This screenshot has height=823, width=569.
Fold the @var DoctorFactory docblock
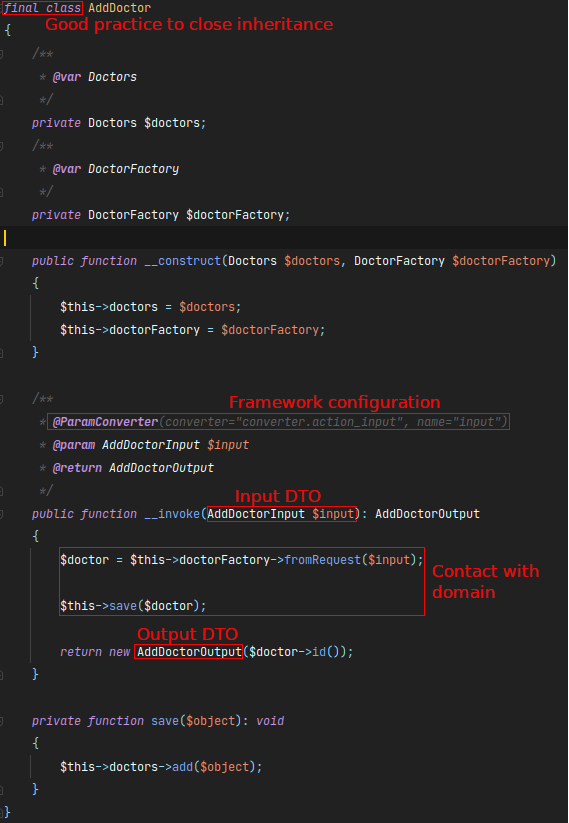(2, 145)
